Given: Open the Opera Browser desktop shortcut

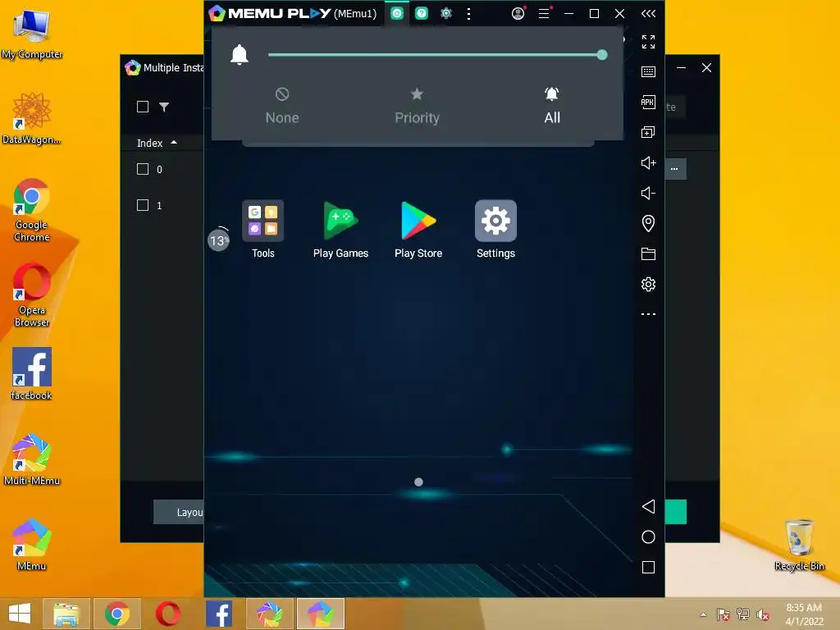Looking at the screenshot, I should 32,294.
